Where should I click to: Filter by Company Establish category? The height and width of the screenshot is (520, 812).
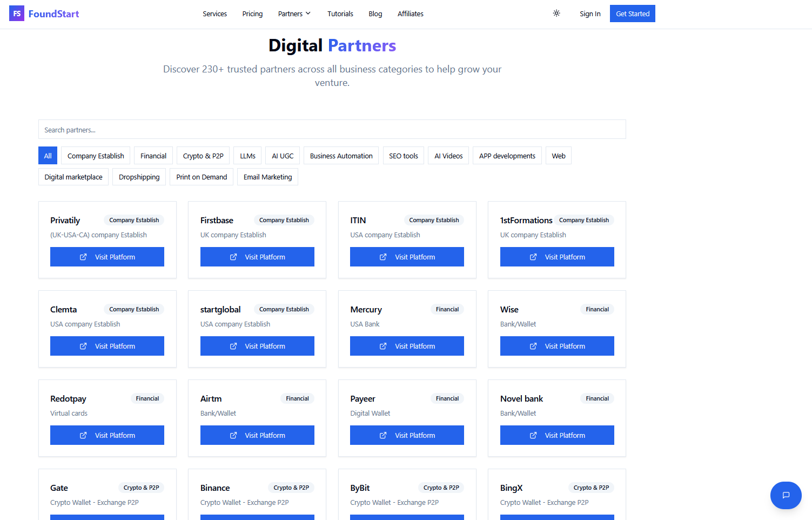coord(96,156)
